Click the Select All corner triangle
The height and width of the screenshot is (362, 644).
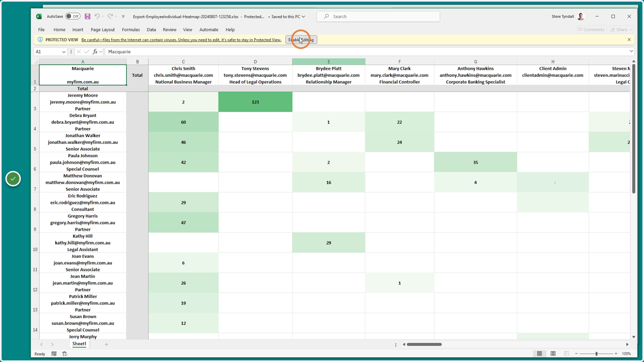click(x=36, y=62)
